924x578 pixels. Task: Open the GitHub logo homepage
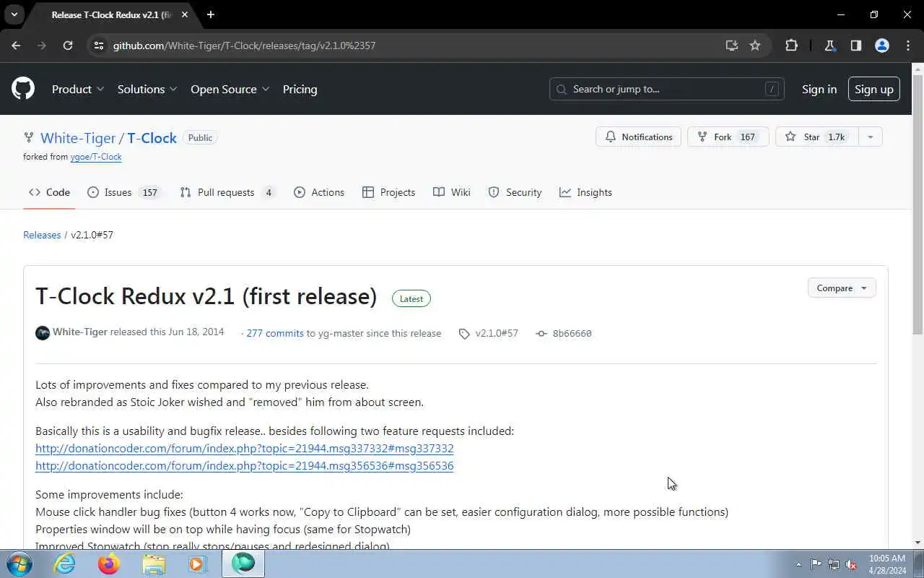coord(23,89)
